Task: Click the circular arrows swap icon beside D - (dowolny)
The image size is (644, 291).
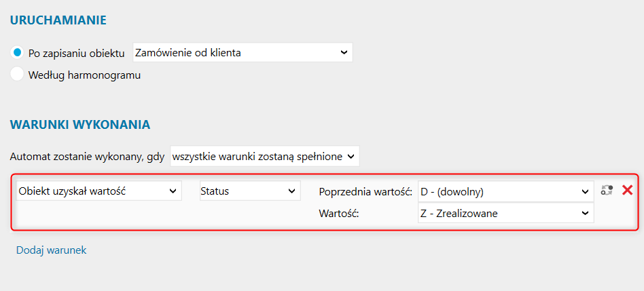Action: click(607, 190)
